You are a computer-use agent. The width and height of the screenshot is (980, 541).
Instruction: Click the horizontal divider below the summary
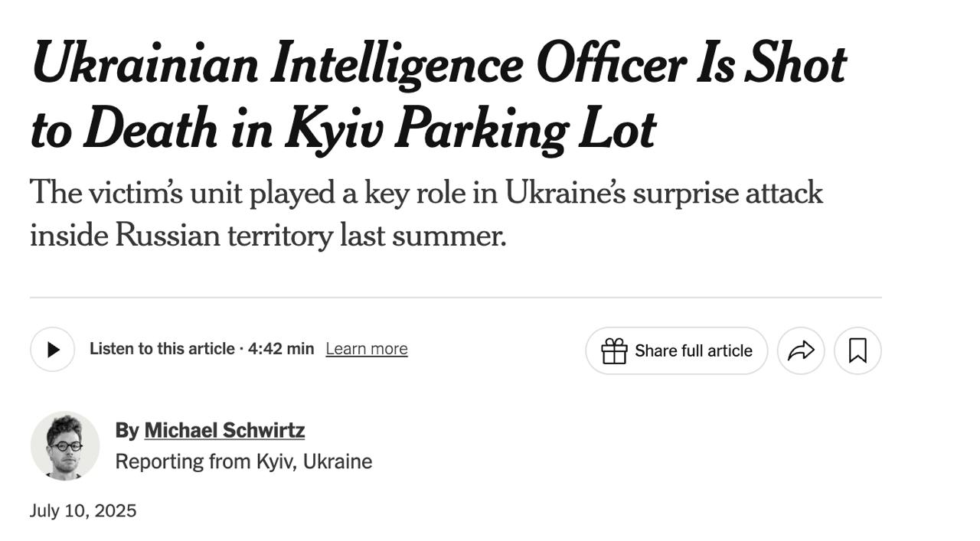[456, 297]
